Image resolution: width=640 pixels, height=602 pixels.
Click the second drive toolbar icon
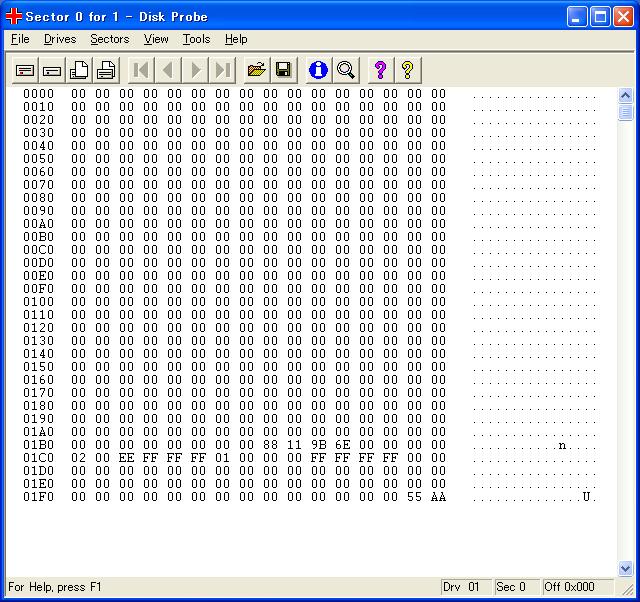52,70
